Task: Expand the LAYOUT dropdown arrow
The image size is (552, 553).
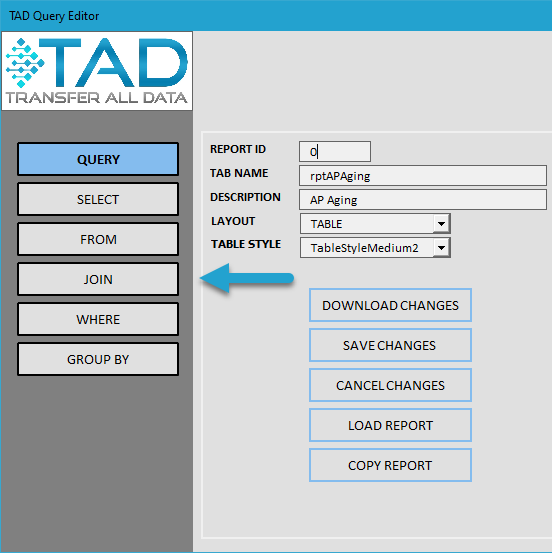Action: (x=441, y=224)
